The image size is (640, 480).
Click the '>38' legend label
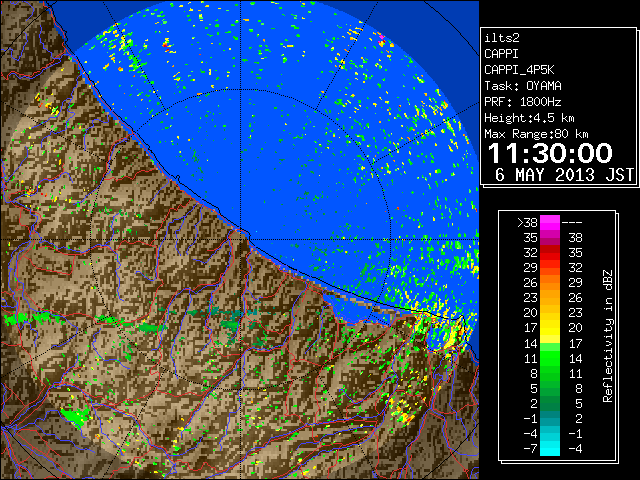pyautogui.click(x=527, y=222)
